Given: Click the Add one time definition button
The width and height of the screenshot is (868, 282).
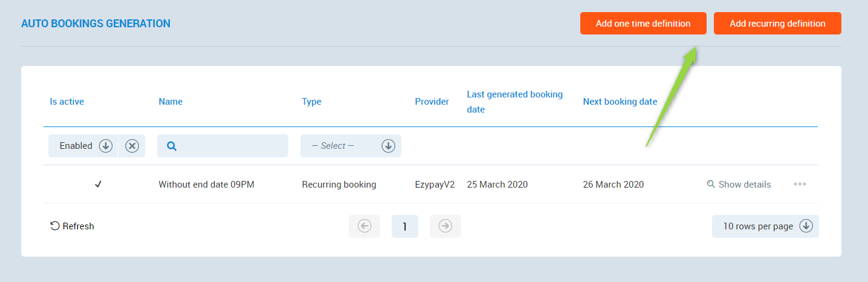Looking at the screenshot, I should 643,24.
